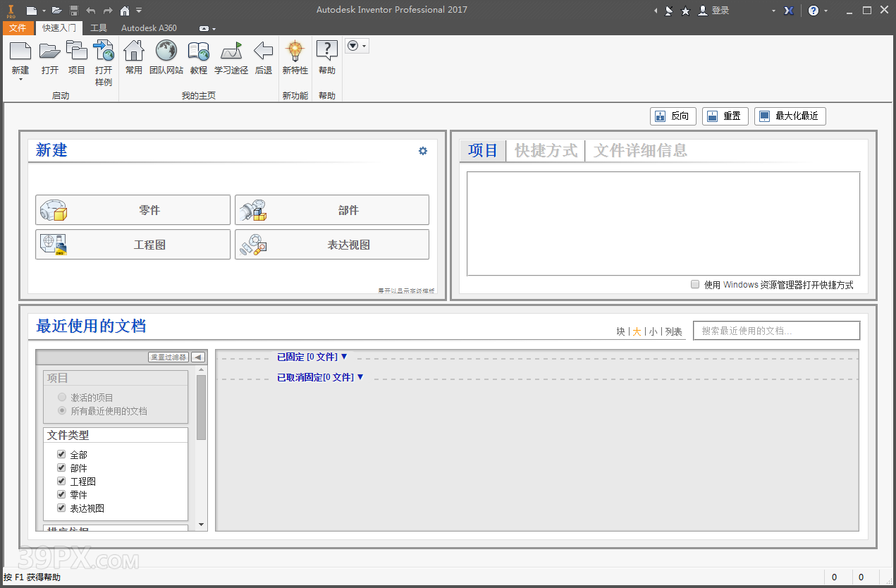This screenshot has height=588, width=896.
Task: Open the gear settings in 新建 panel
Action: 423,151
